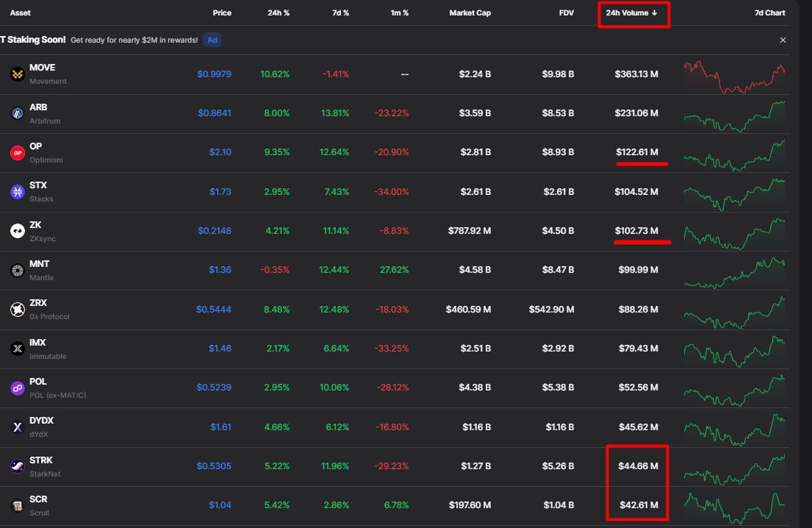
Task: Sort by the 1m % column header
Action: (399, 13)
